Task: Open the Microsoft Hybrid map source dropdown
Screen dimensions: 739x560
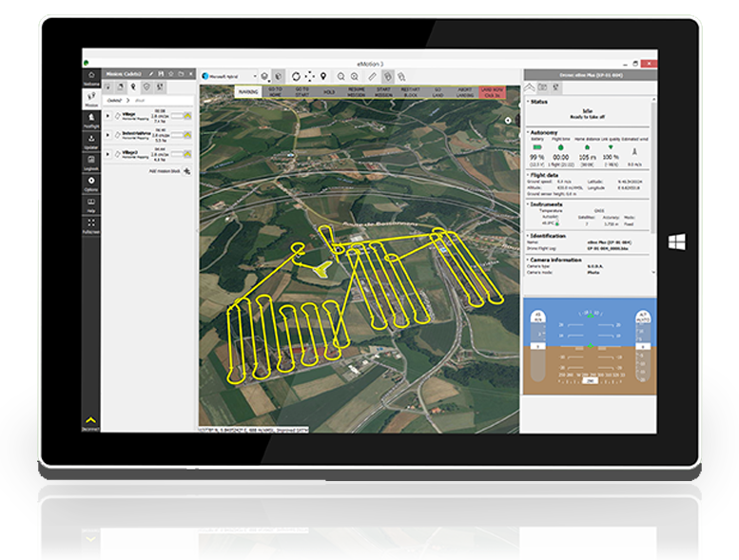Action: (x=229, y=76)
